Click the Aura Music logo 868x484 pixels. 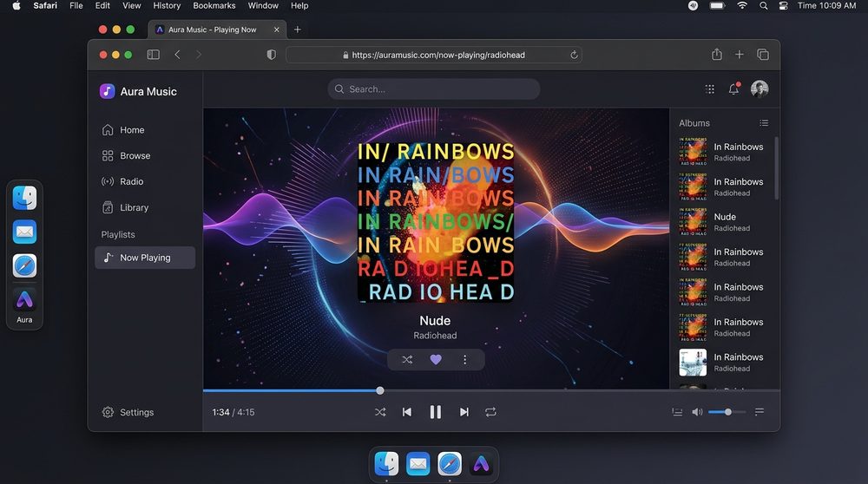tap(138, 91)
